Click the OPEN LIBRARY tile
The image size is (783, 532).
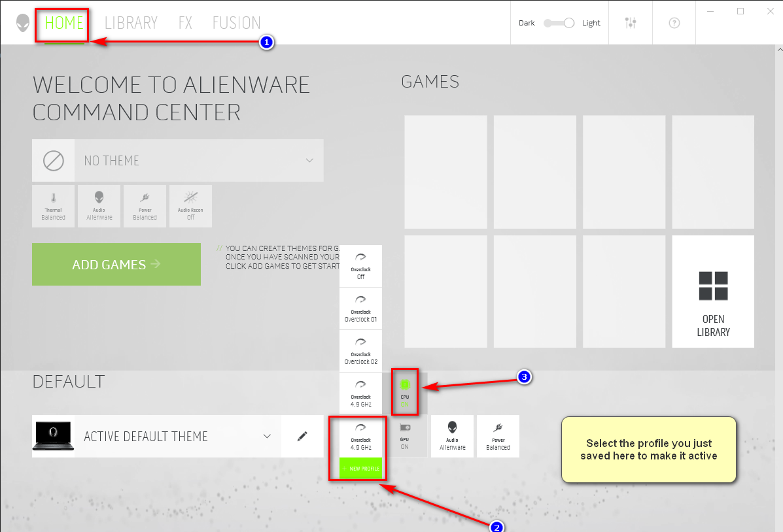click(x=713, y=291)
